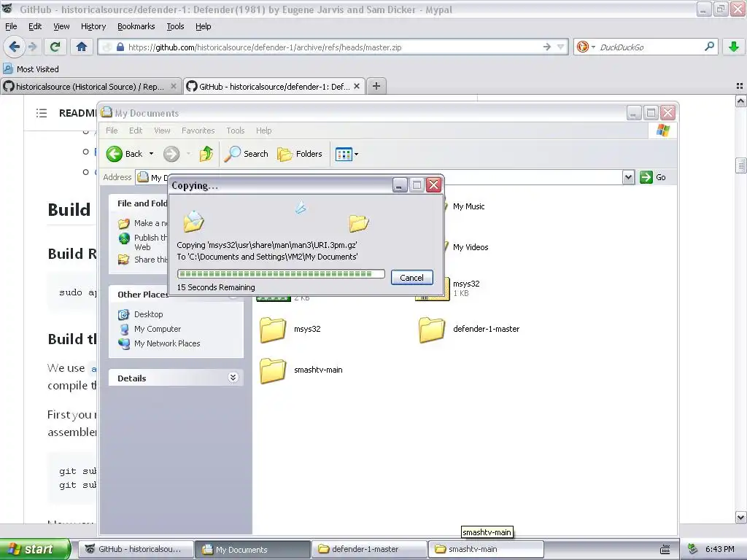747x560 pixels.
Task: Go to the browser Home icon
Action: pos(82,47)
